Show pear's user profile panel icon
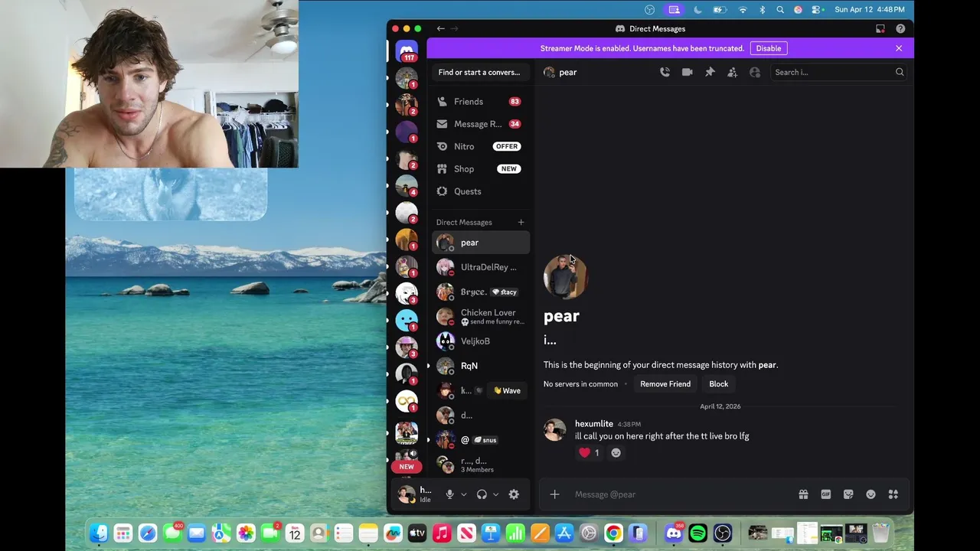Viewport: 980px width, 551px height. [755, 72]
